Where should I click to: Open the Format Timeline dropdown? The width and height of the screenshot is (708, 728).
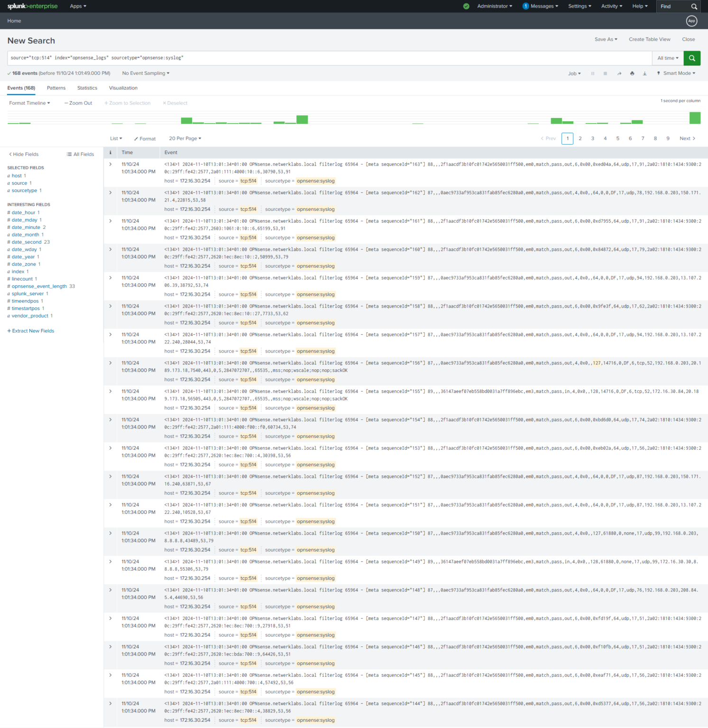tap(29, 103)
